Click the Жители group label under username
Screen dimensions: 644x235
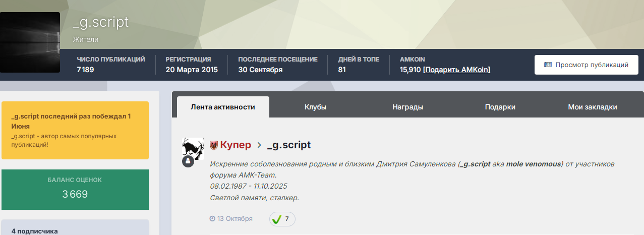tap(85, 39)
